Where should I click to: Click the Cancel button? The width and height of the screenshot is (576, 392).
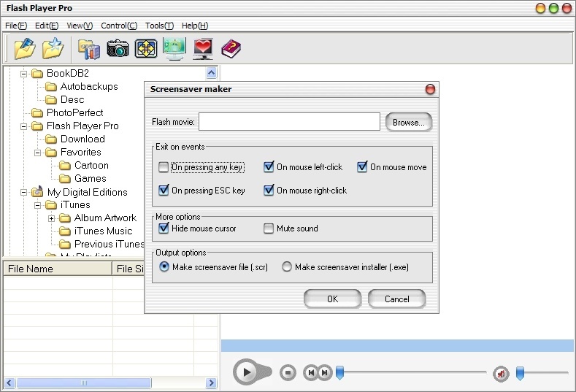coord(396,299)
